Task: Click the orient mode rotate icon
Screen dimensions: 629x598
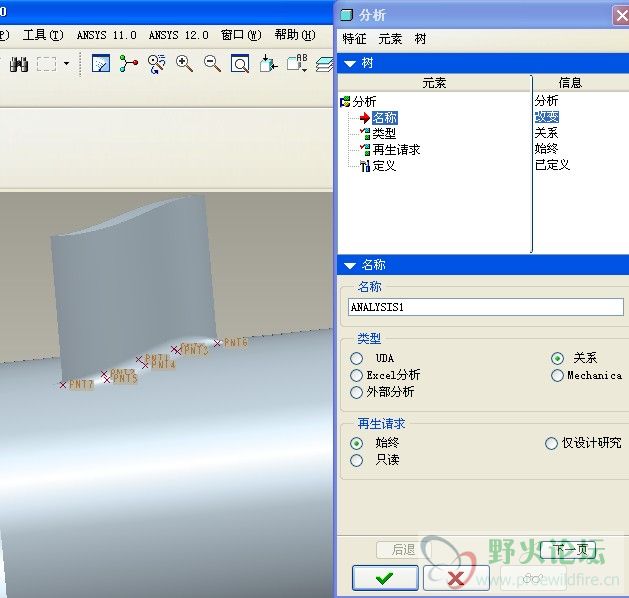Action: [x=156, y=64]
